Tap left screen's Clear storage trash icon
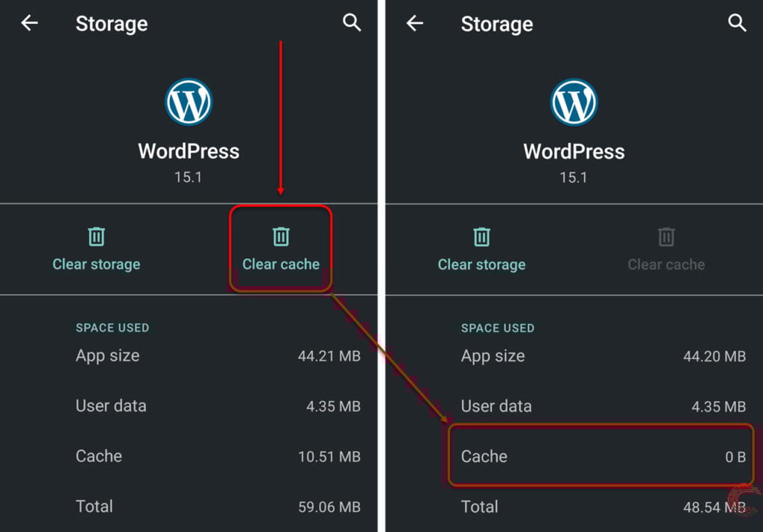 [x=96, y=236]
